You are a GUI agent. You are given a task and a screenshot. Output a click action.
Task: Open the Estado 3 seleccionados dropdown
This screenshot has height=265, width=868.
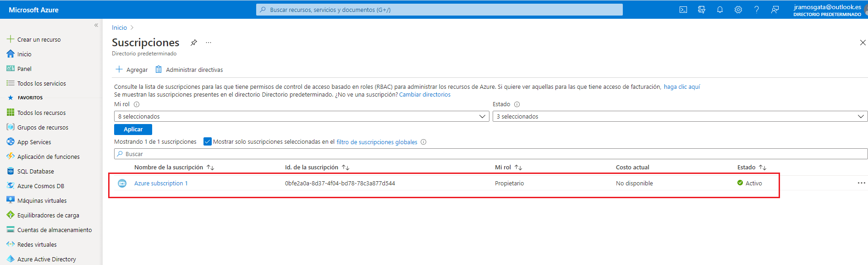pos(680,116)
